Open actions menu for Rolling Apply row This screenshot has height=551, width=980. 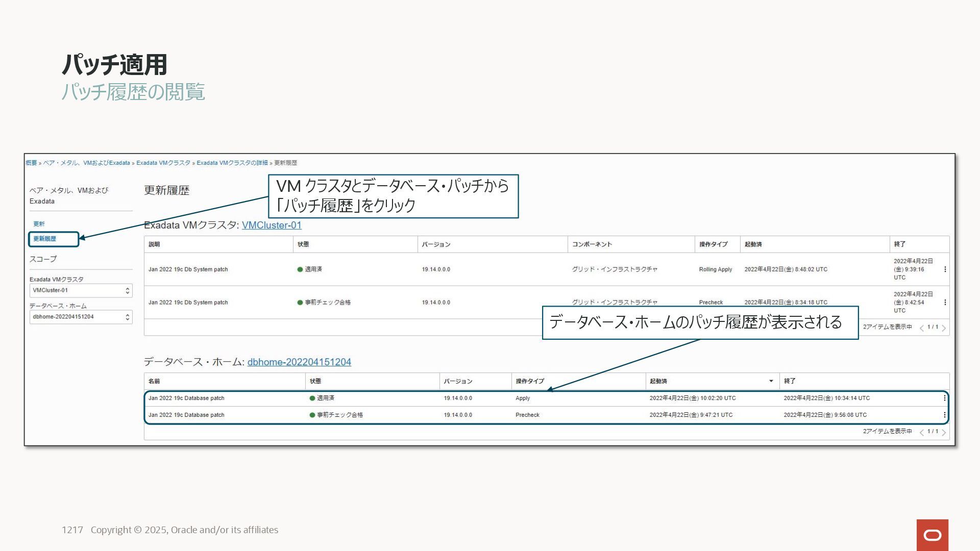945,269
